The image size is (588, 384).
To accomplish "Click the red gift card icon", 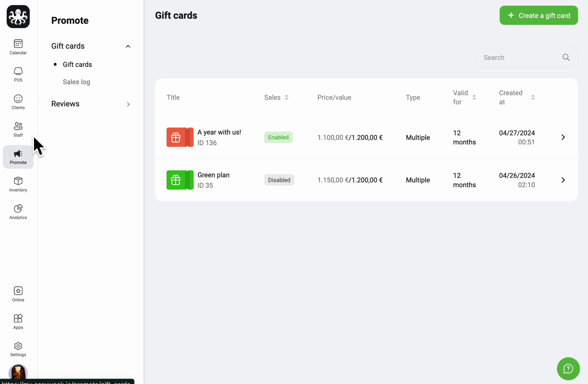I will (180, 137).
